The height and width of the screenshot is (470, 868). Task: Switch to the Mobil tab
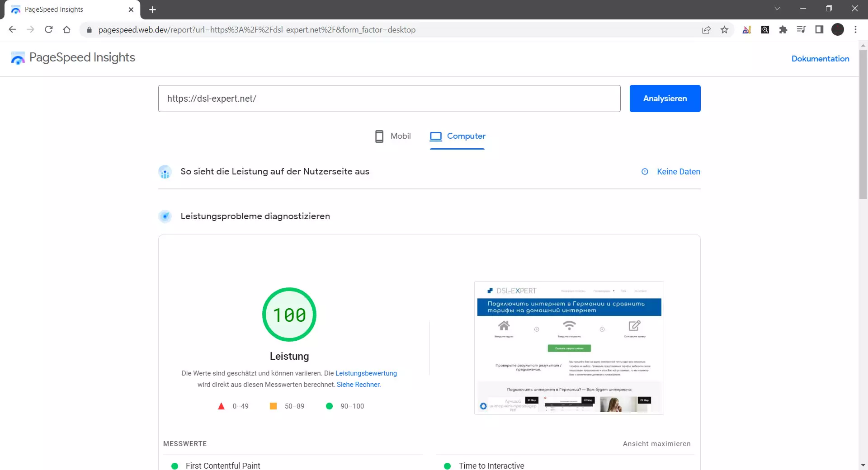point(392,136)
